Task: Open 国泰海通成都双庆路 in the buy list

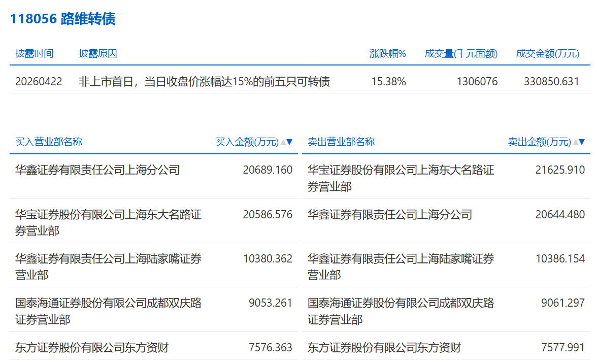Action: click(108, 311)
